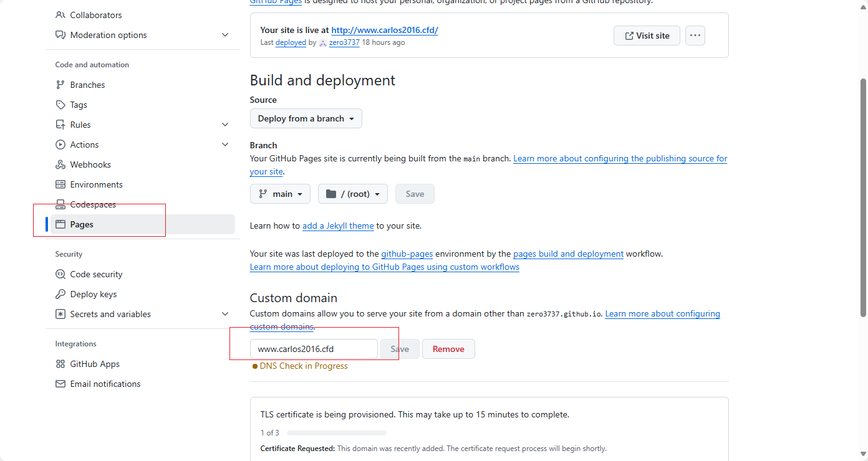Click the Email notifications envelope icon
The image size is (868, 461).
60,384
